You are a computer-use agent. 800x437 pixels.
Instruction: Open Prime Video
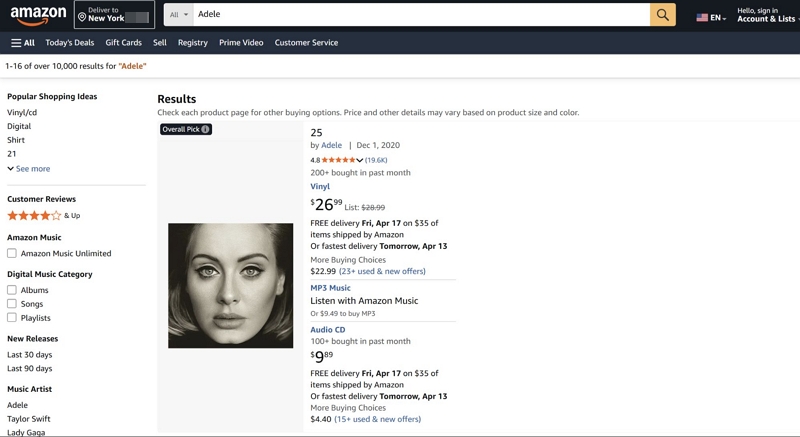(241, 43)
